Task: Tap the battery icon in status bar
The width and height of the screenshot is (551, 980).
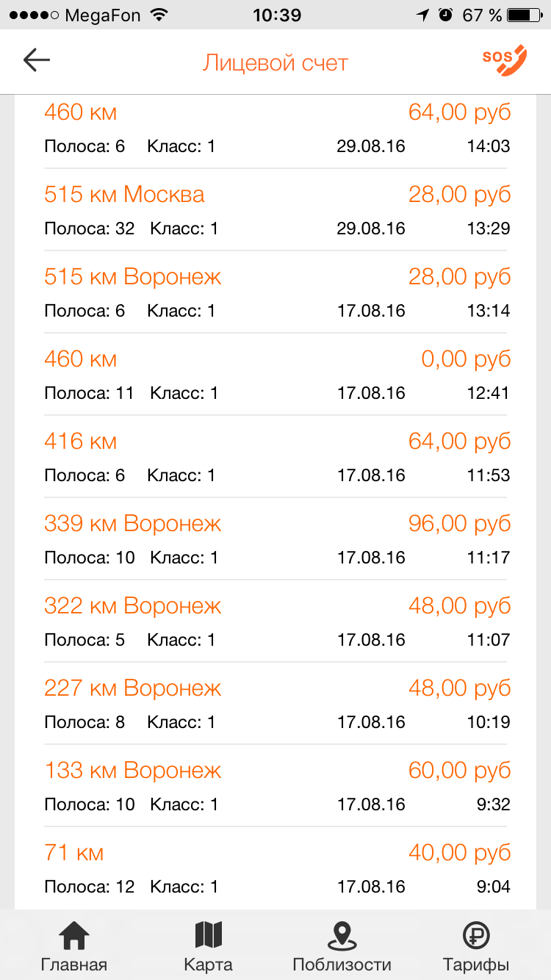Action: [527, 15]
